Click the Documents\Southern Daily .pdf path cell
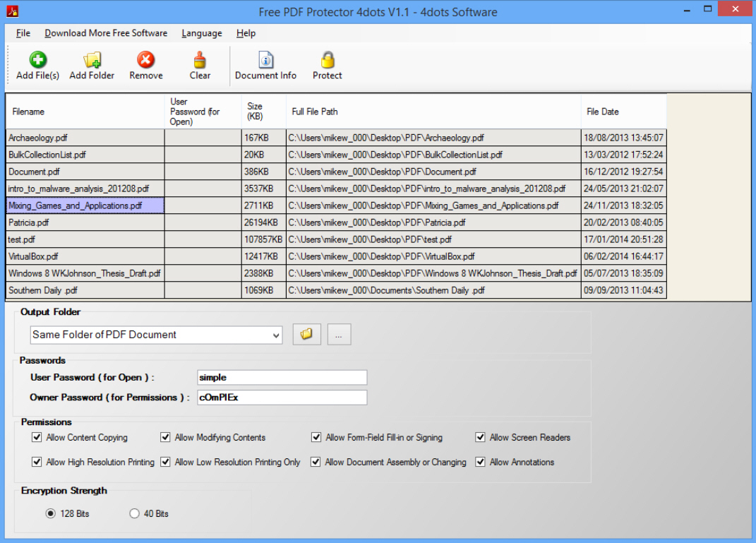 (x=433, y=290)
